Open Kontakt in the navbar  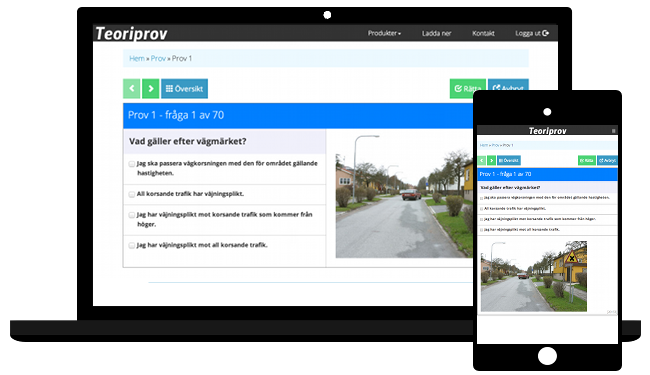tap(483, 33)
